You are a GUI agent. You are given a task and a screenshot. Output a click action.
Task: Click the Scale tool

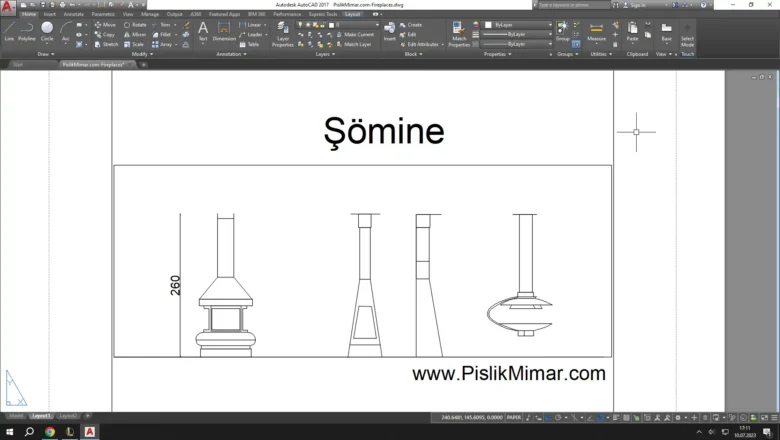(x=134, y=44)
